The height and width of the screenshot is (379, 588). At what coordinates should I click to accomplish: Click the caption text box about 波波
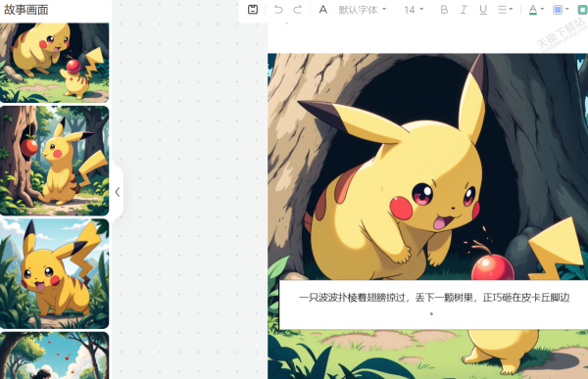[433, 305]
